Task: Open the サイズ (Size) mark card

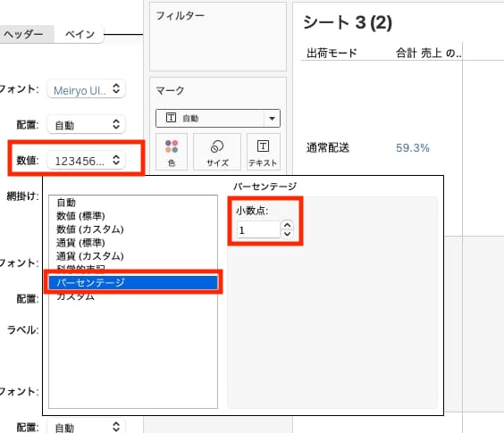Action: [x=217, y=152]
